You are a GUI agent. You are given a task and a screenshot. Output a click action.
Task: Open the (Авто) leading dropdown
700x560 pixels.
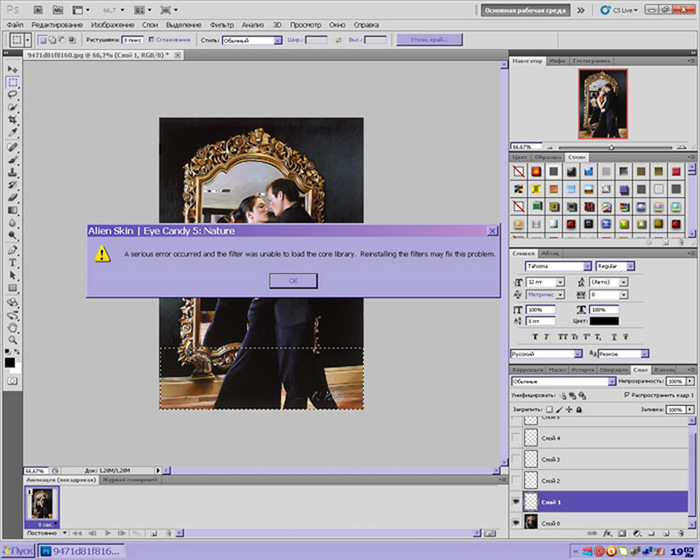624,282
